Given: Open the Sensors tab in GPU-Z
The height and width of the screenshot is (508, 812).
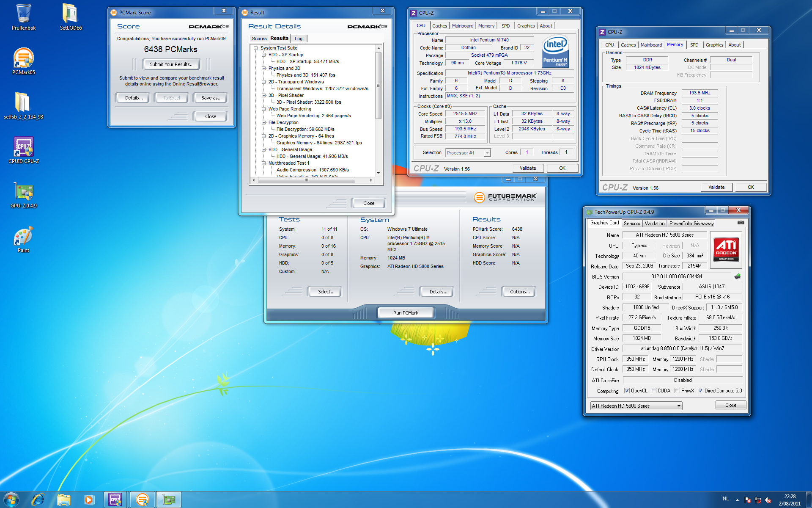Looking at the screenshot, I should (x=632, y=224).
